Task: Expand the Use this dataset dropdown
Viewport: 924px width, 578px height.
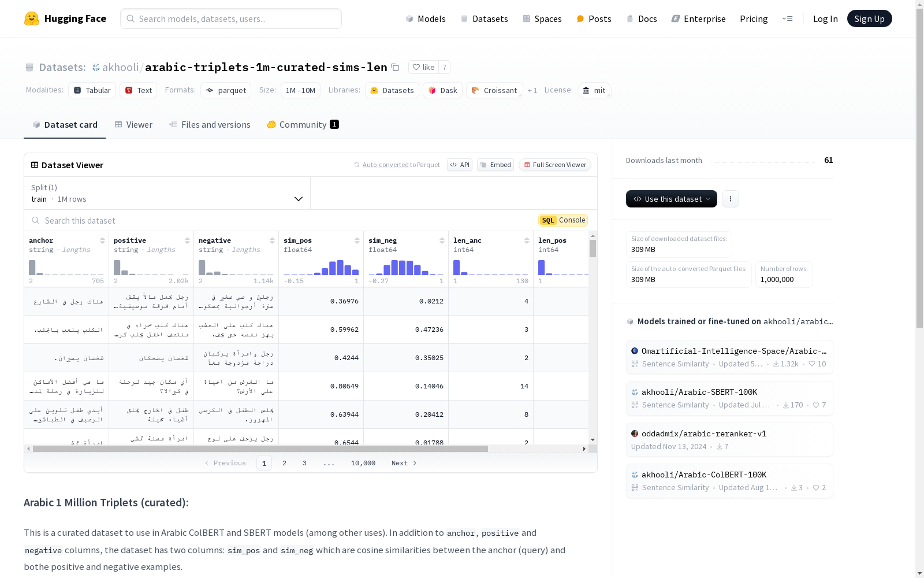Action: click(x=672, y=199)
